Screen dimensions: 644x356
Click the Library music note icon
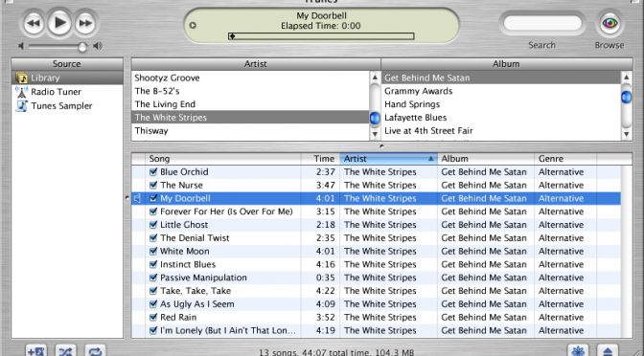21,78
